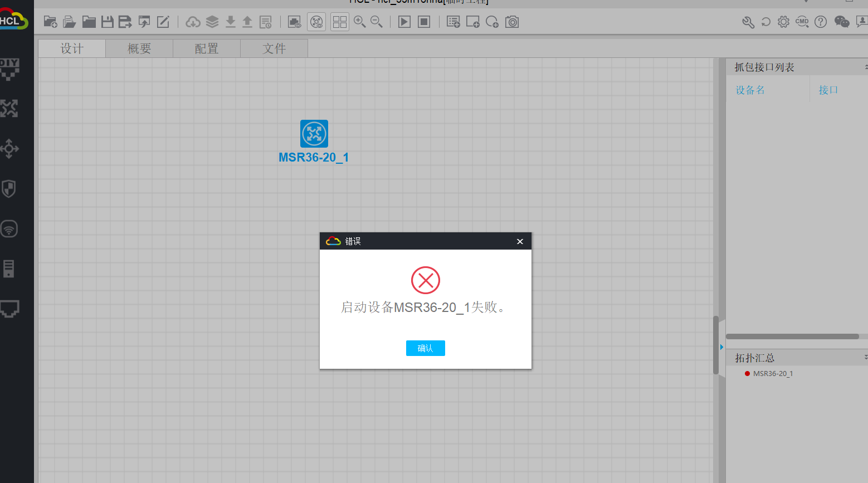Select MSR36-20_1 in 拓扑汇总 list
868x483 pixels.
(773, 374)
